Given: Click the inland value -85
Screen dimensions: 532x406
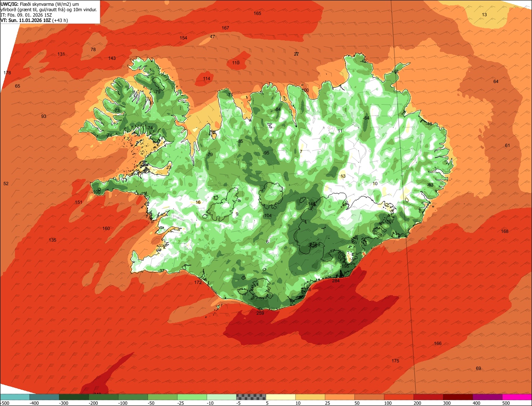Looking at the screenshot, I should pyautogui.click(x=239, y=141).
